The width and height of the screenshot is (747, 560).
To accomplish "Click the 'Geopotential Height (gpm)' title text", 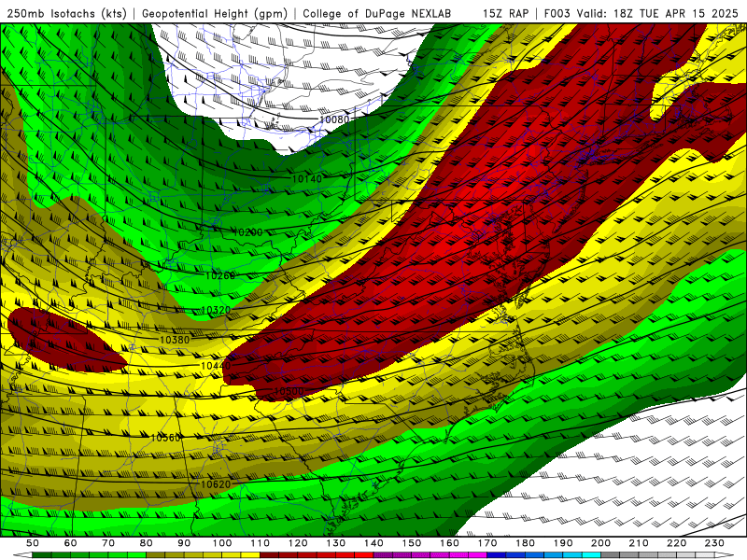I will click(x=215, y=13).
